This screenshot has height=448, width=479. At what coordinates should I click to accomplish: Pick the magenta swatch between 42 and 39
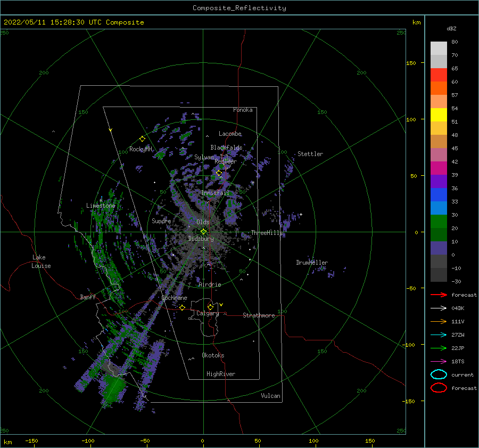[x=439, y=168]
